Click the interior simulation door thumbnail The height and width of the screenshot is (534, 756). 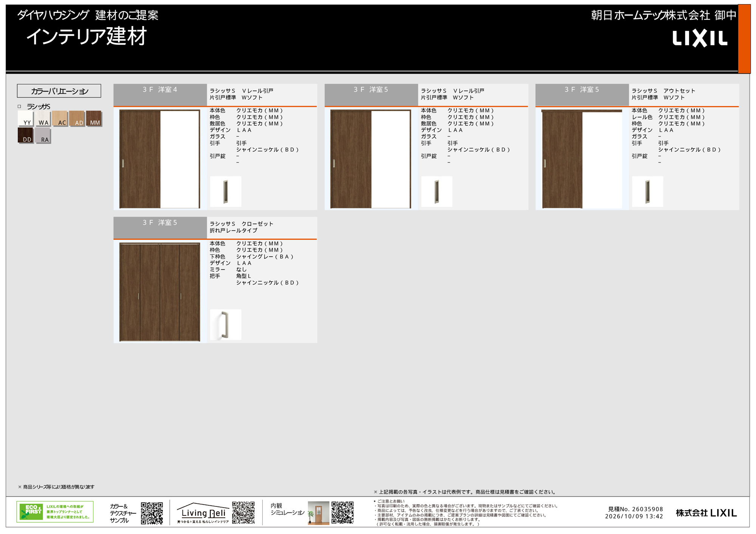pyautogui.click(x=318, y=513)
